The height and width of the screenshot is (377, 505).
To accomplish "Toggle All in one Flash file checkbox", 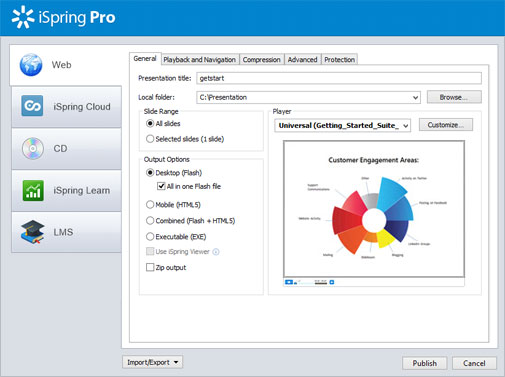I will pyautogui.click(x=161, y=186).
